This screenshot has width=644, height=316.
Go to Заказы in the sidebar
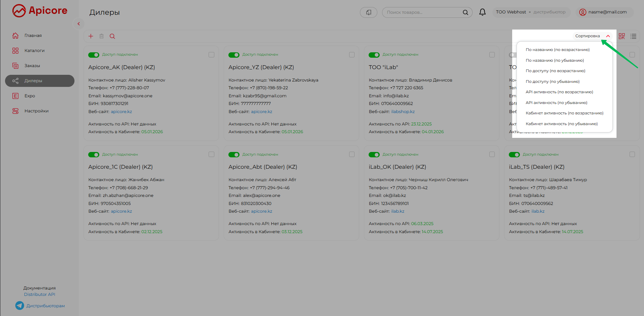coord(32,66)
